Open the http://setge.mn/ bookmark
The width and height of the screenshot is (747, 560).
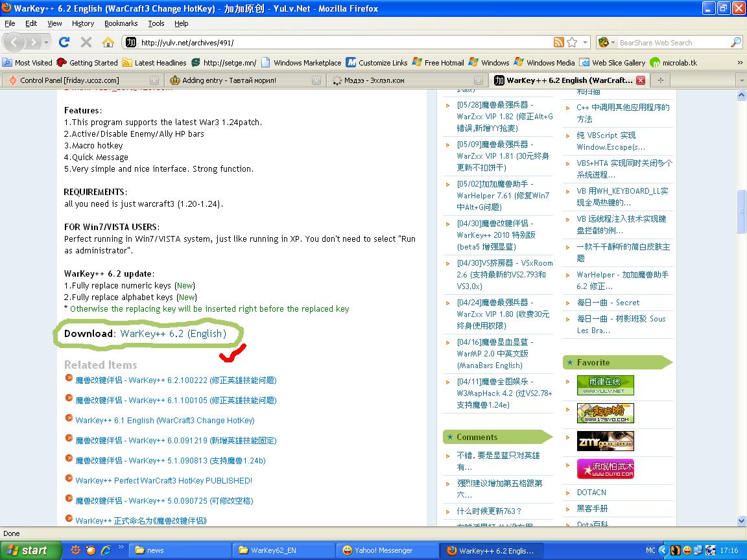224,62
